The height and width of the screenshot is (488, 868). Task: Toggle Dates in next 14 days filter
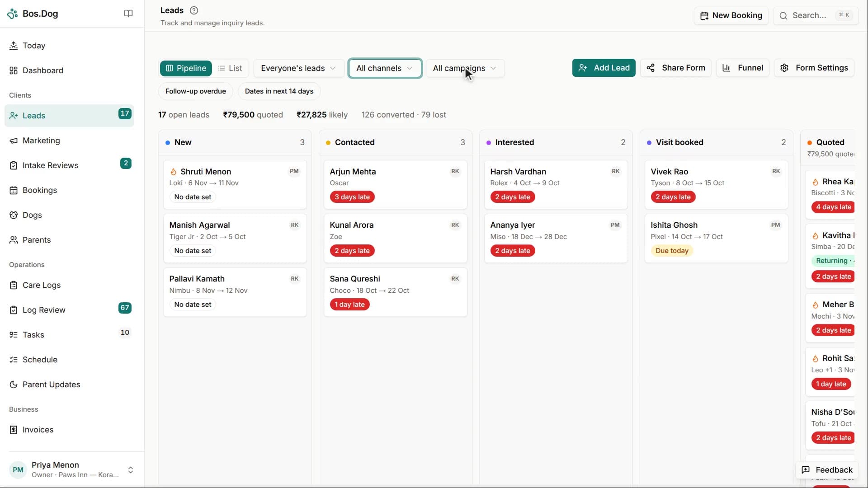pos(279,91)
